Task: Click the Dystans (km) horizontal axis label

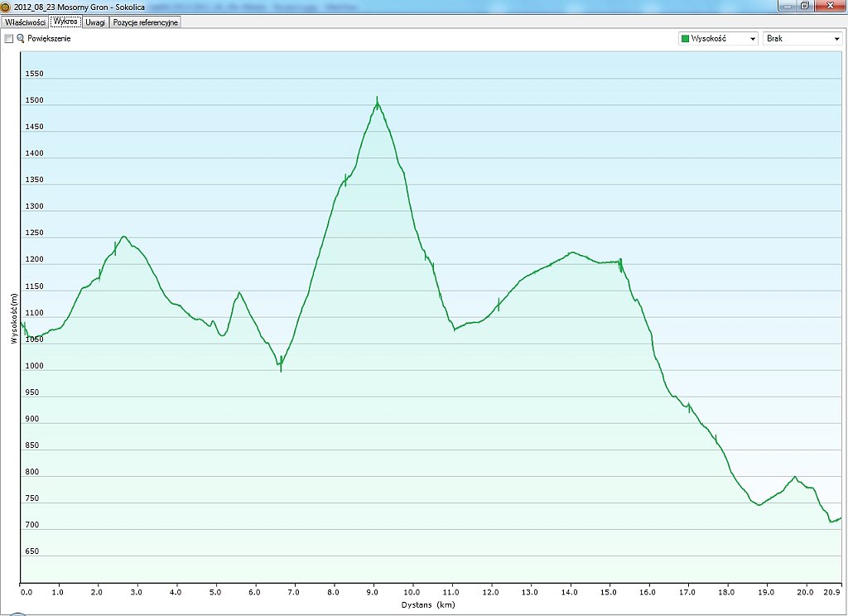Action: pyautogui.click(x=429, y=605)
